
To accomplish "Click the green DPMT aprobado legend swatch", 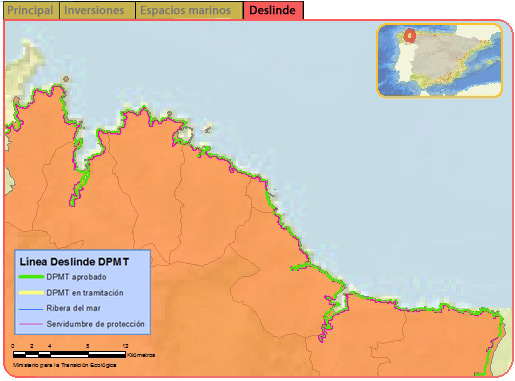I will click(31, 277).
